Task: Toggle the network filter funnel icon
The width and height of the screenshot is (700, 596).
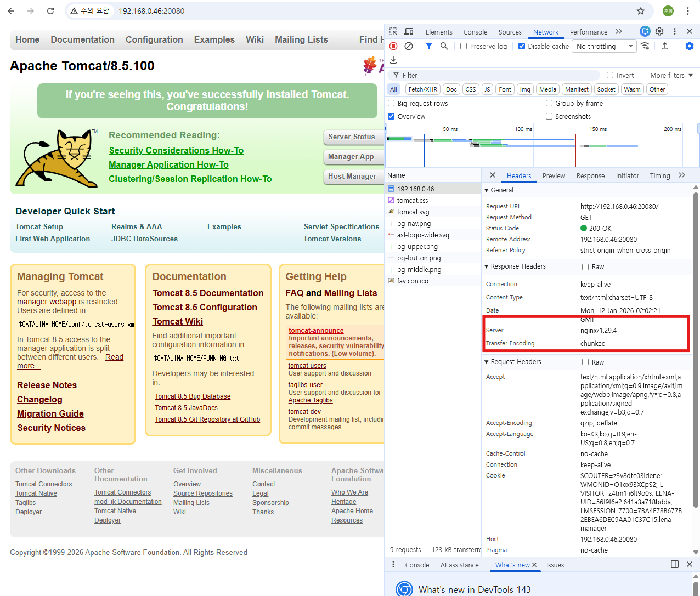Action: click(429, 46)
